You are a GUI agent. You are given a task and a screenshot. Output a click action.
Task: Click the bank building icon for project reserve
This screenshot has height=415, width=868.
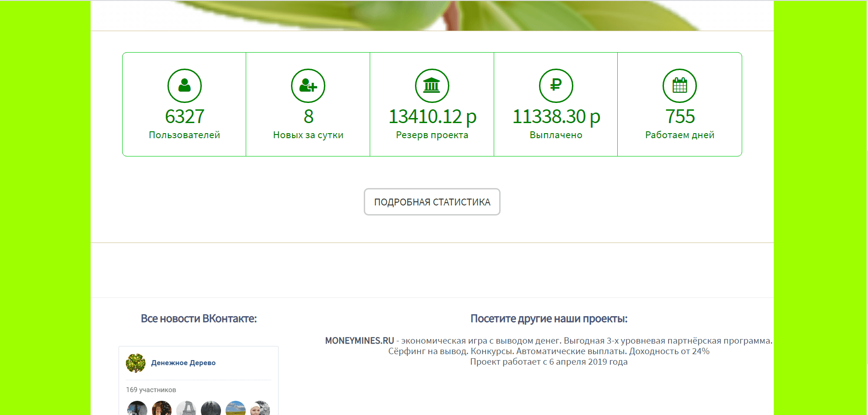431,86
